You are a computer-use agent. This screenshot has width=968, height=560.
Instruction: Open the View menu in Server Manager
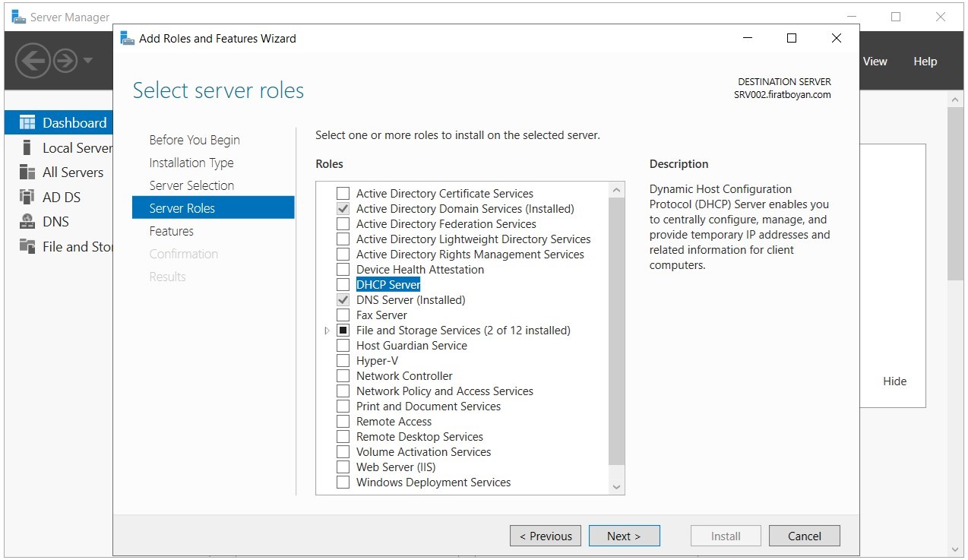click(875, 62)
